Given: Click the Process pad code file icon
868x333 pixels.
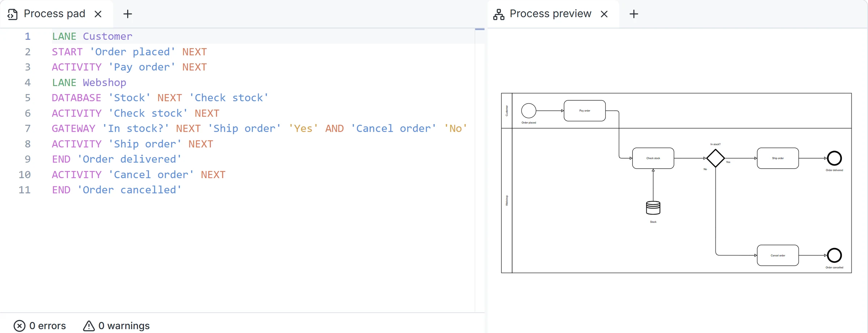Looking at the screenshot, I should [13, 14].
